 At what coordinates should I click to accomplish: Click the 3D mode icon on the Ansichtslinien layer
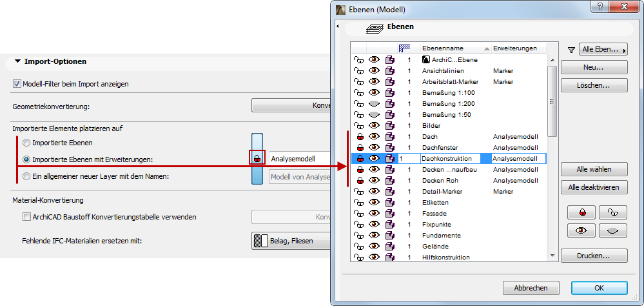tap(390, 71)
